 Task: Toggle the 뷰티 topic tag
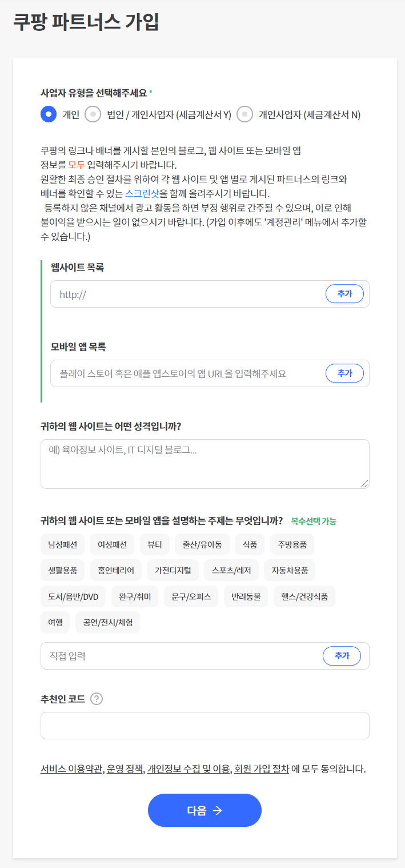pyautogui.click(x=155, y=544)
